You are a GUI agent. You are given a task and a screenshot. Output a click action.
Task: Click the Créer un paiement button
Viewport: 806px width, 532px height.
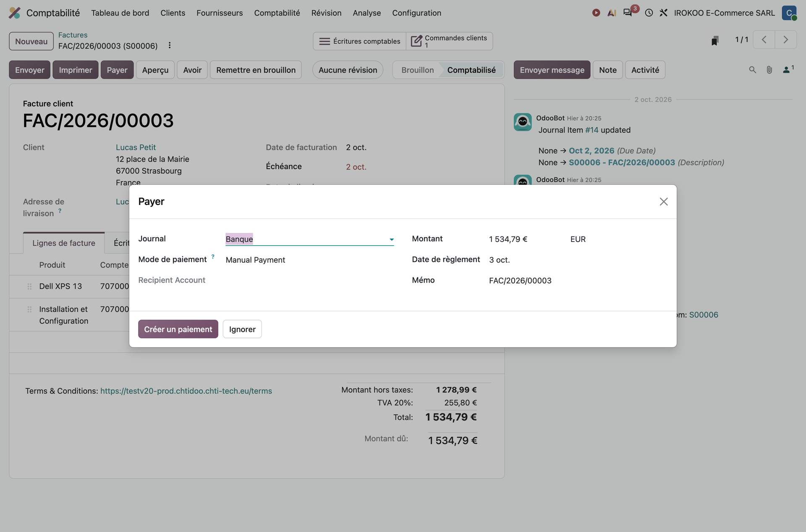[x=178, y=329]
